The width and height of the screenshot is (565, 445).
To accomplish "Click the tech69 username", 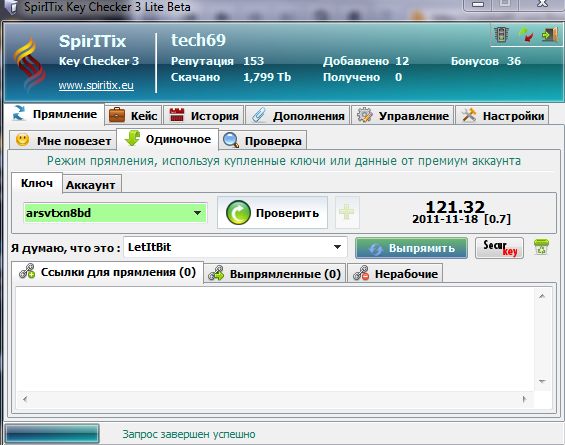I will coord(199,40).
